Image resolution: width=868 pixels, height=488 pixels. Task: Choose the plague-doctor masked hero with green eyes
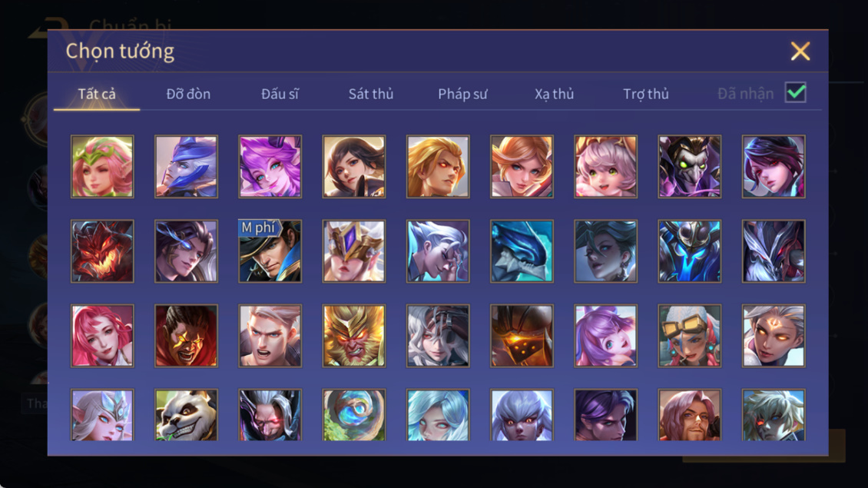point(690,167)
